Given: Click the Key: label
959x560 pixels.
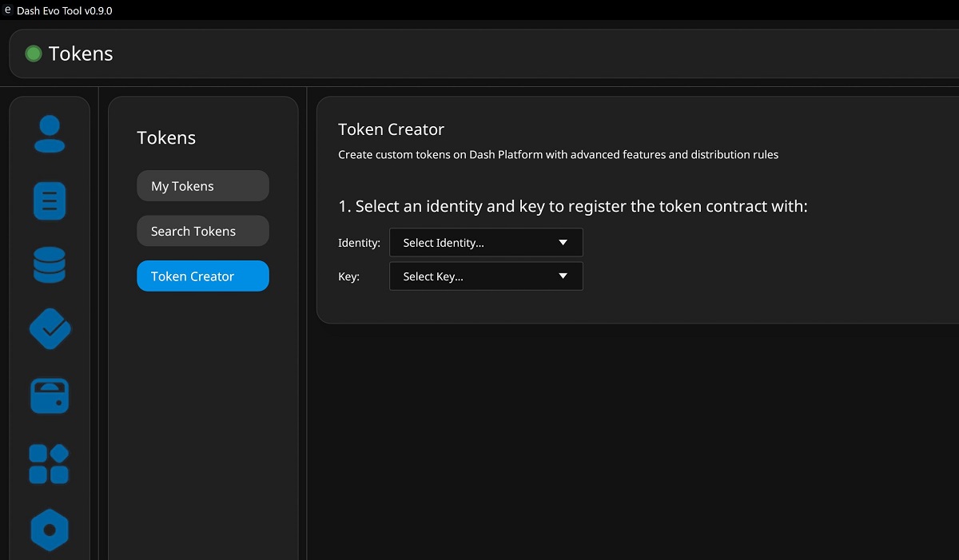Looking at the screenshot, I should (349, 276).
